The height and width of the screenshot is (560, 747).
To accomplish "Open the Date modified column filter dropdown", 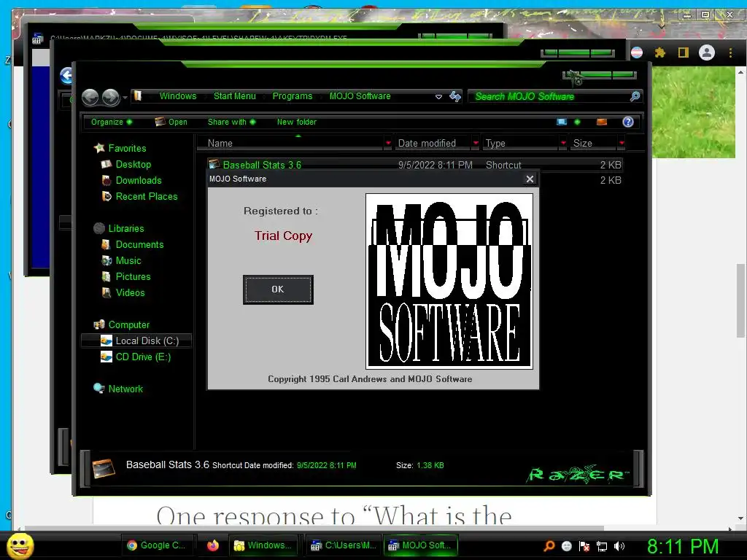I will coord(476,143).
